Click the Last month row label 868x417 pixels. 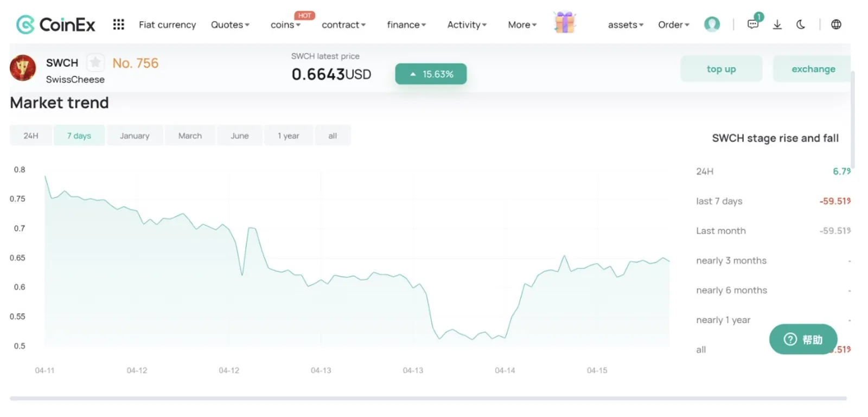coord(721,231)
